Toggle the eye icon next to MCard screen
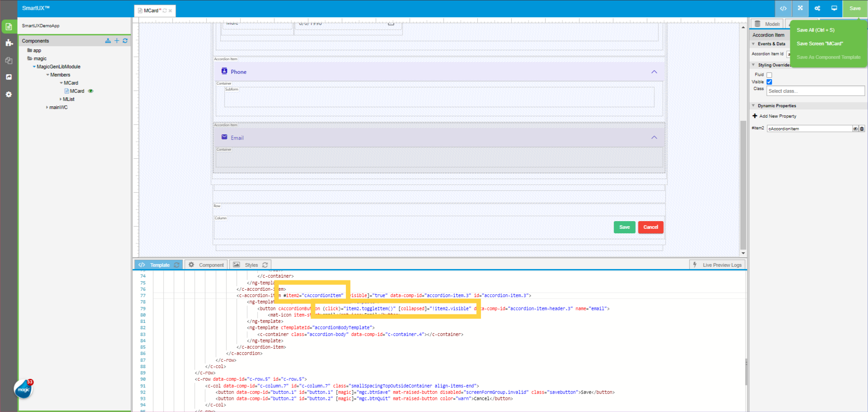This screenshot has height=412, width=868. click(90, 91)
